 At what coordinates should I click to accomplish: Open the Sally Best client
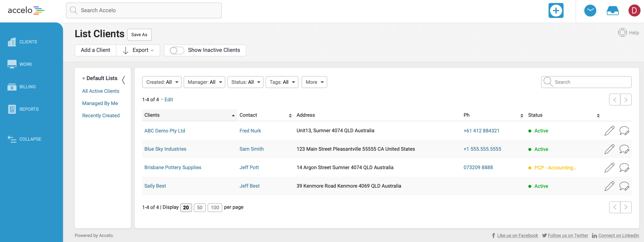pos(155,186)
